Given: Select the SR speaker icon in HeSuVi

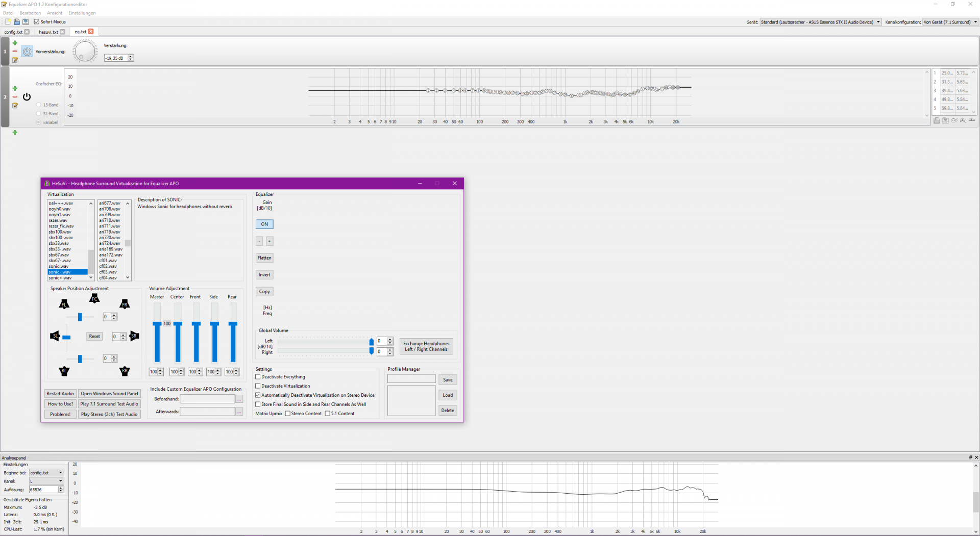Looking at the screenshot, I should coord(134,336).
